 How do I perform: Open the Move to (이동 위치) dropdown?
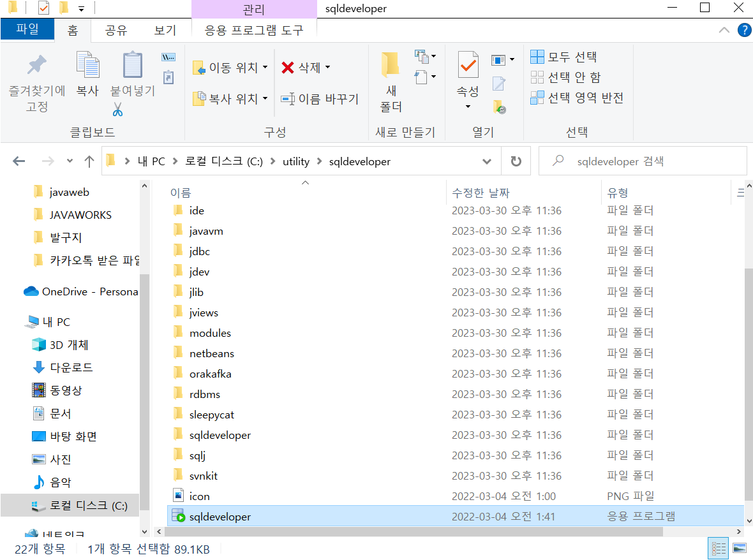(x=230, y=68)
